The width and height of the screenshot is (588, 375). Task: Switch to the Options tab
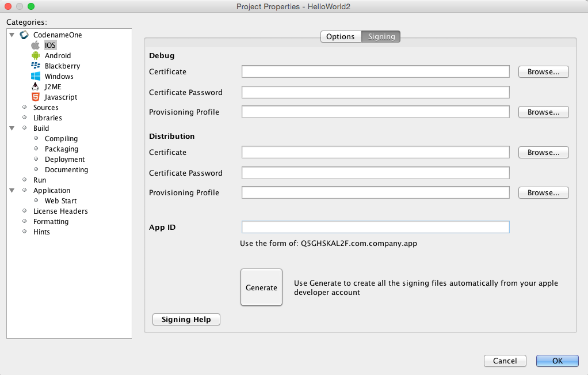point(340,36)
